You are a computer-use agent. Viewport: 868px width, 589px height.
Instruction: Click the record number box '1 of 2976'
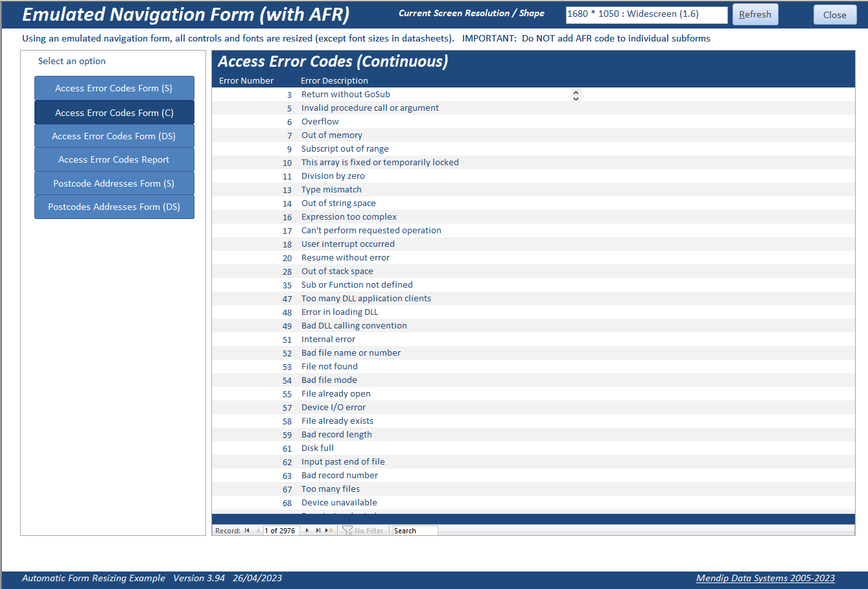281,531
